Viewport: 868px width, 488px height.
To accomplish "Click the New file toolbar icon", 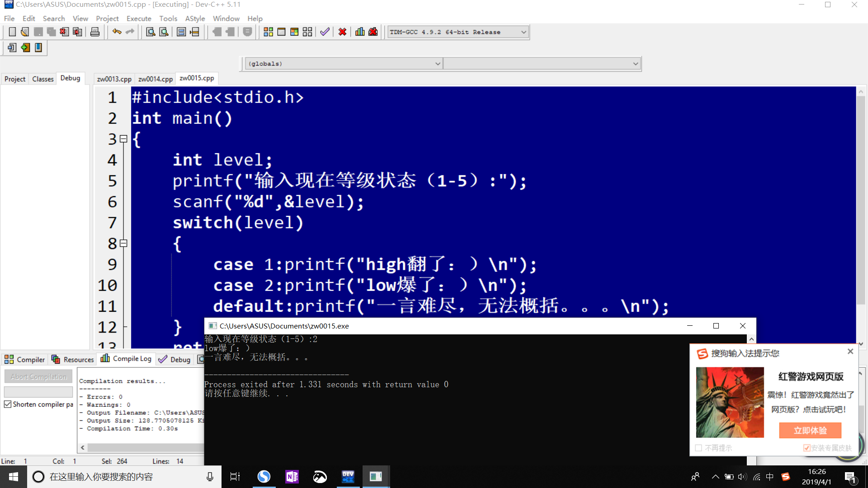I will pos(12,32).
